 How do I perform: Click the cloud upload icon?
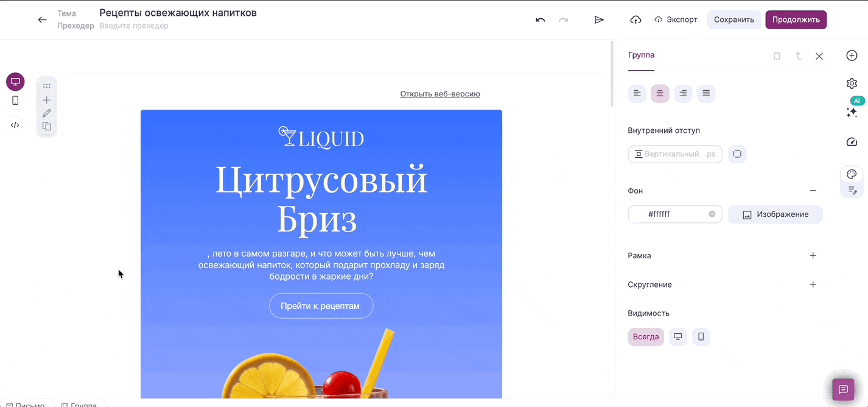pos(635,19)
